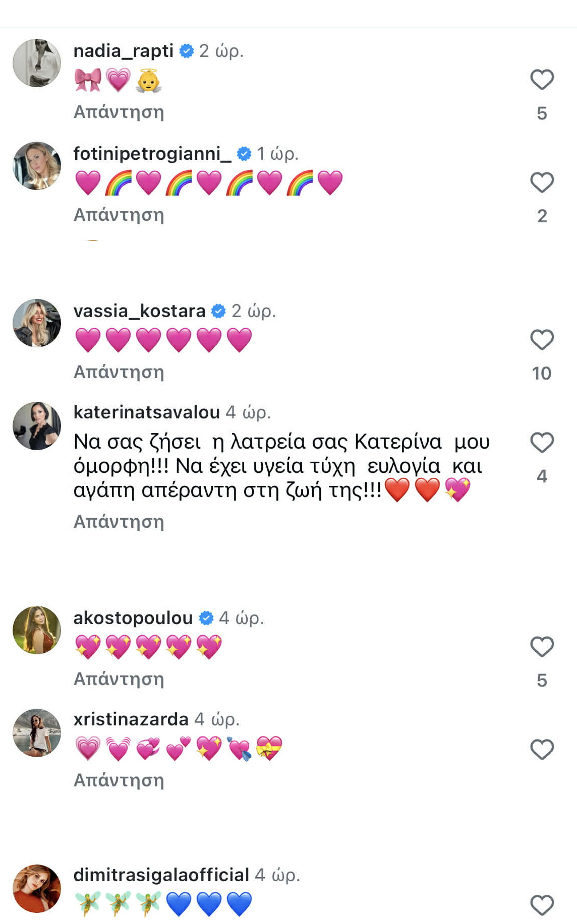Like xristinazarda's hearts comment

(542, 750)
